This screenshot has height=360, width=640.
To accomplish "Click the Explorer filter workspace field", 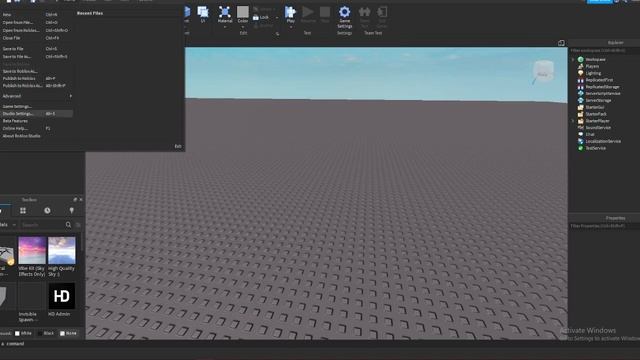I will click(x=604, y=51).
